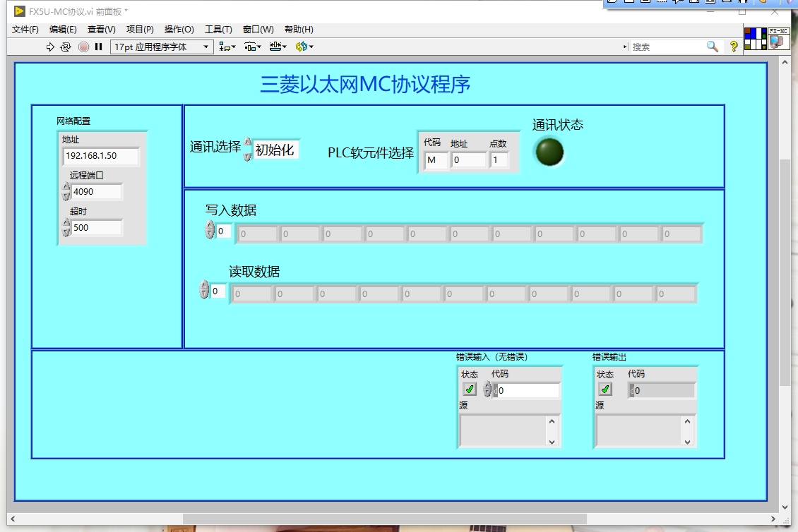
Task: Click the search input field
Action: click(x=667, y=47)
